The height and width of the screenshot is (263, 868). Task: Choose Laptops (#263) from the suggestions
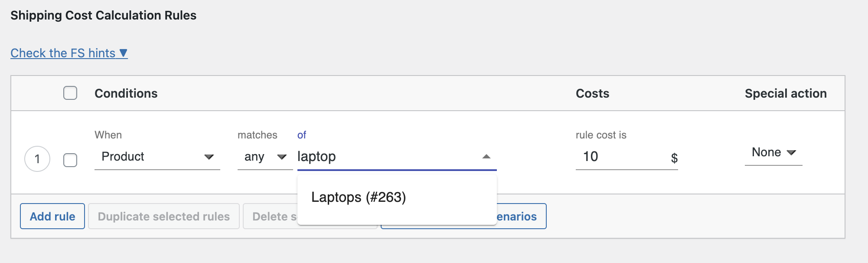pyautogui.click(x=359, y=197)
